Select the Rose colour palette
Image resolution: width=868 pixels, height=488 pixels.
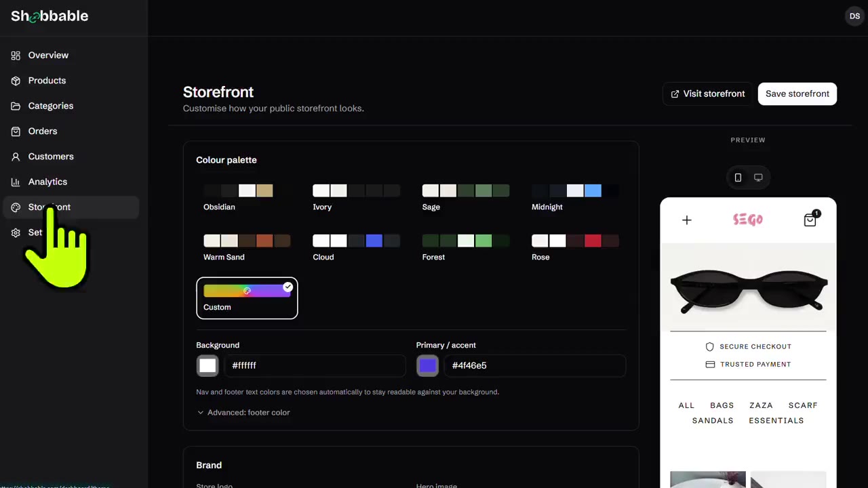(x=576, y=247)
